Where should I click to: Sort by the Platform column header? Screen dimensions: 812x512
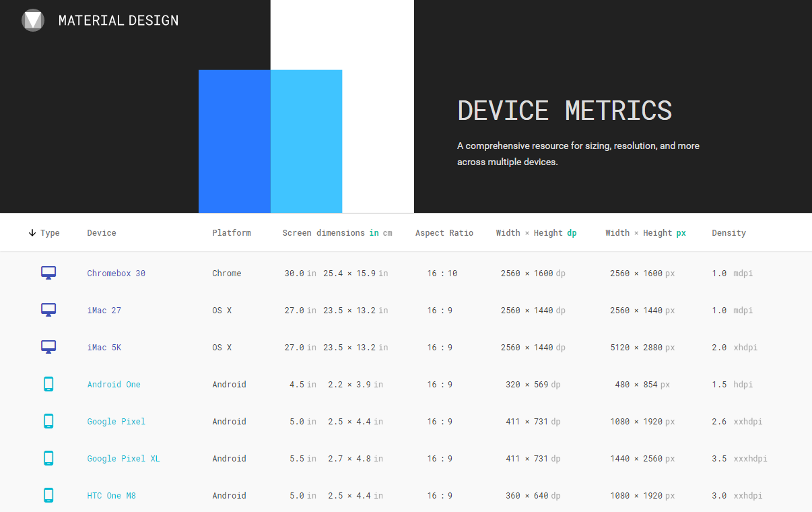pyautogui.click(x=232, y=233)
